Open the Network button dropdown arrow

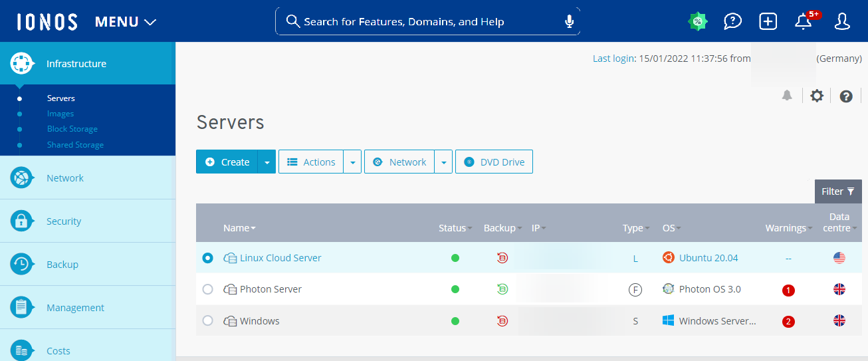443,162
